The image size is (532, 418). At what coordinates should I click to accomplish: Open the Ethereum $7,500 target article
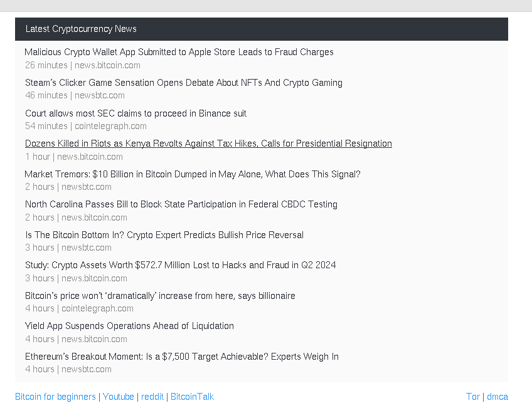coord(181,357)
